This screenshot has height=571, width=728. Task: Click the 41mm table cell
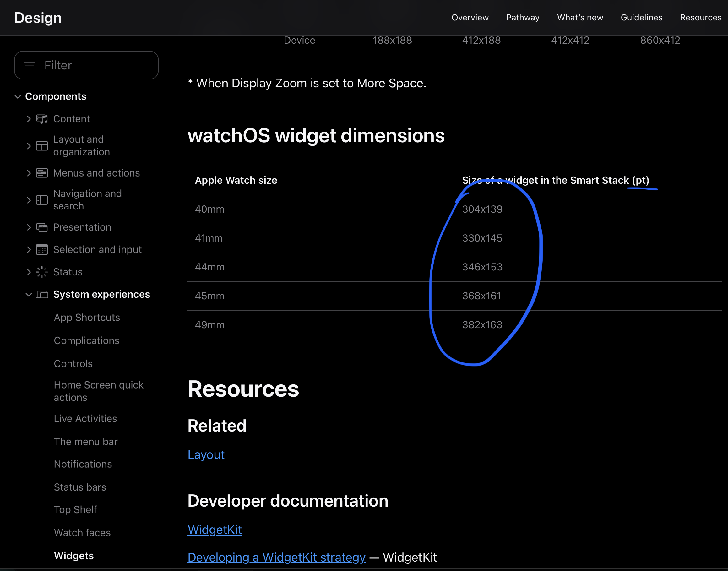pyautogui.click(x=209, y=238)
